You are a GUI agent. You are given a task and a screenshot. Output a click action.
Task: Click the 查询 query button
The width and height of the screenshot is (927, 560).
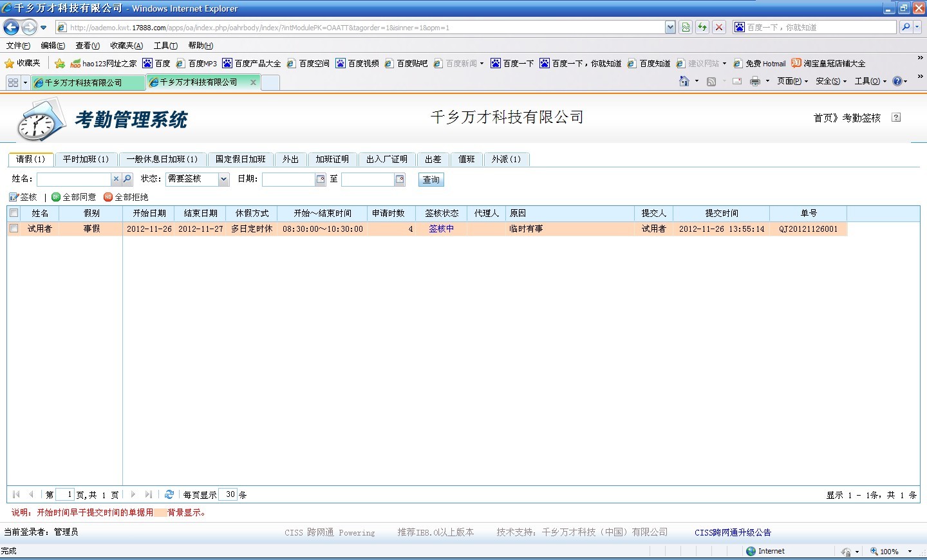point(431,180)
